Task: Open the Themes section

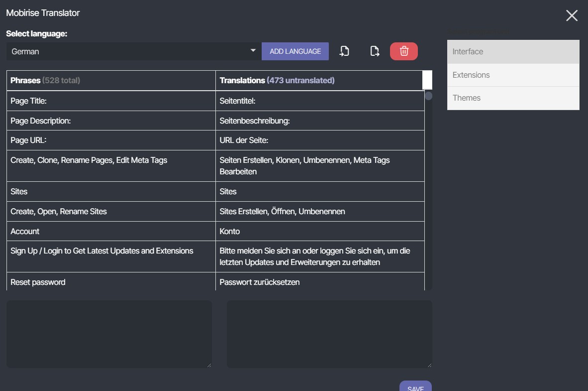Action: (x=513, y=98)
